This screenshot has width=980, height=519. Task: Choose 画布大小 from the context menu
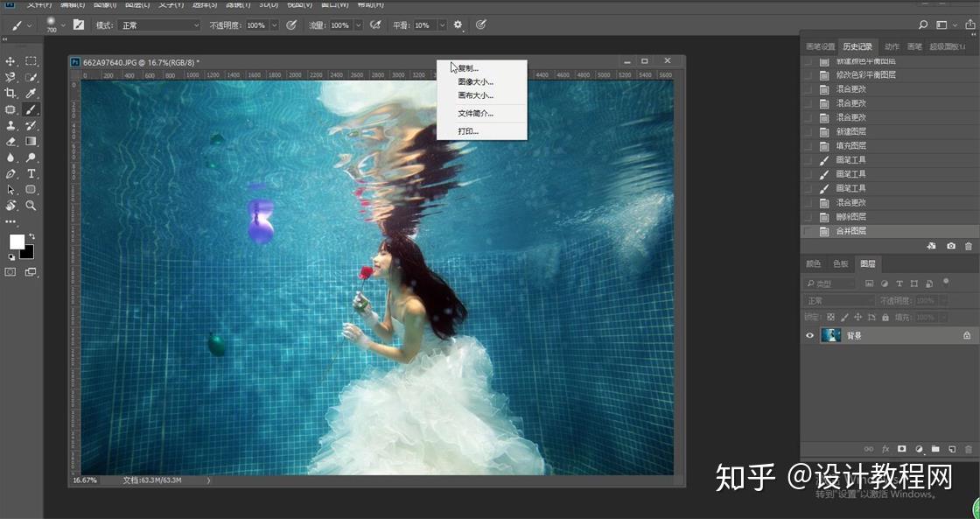pos(476,95)
